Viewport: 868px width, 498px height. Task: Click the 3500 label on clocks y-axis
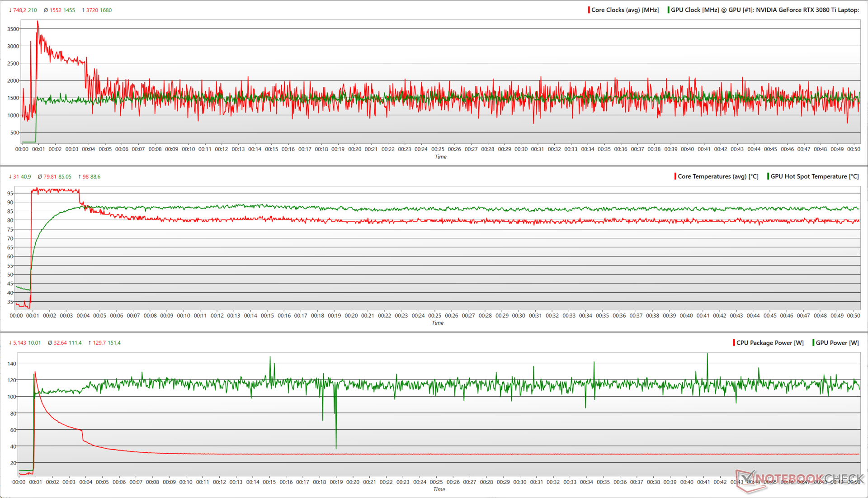pos(13,29)
